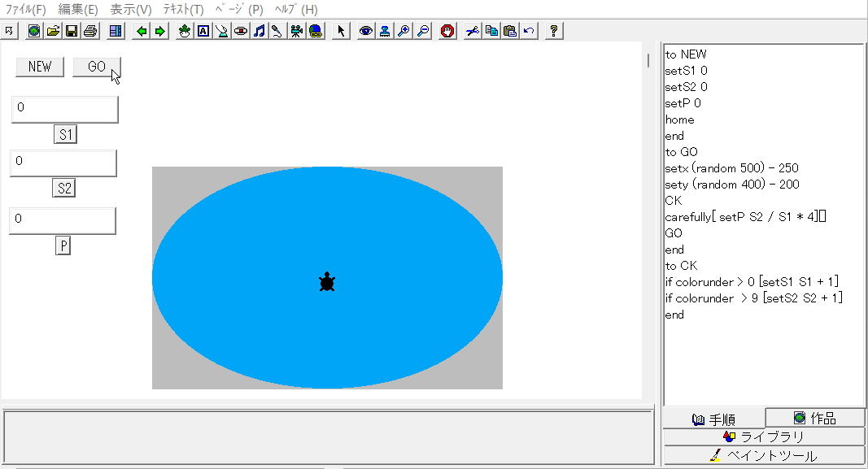
Task: Click the S2 text box value field
Action: click(x=63, y=163)
